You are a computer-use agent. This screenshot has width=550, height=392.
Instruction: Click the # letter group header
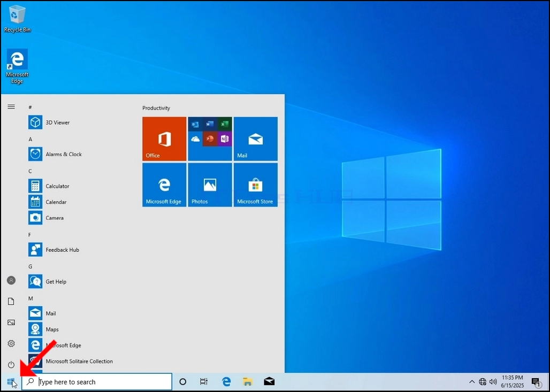pyautogui.click(x=30, y=107)
